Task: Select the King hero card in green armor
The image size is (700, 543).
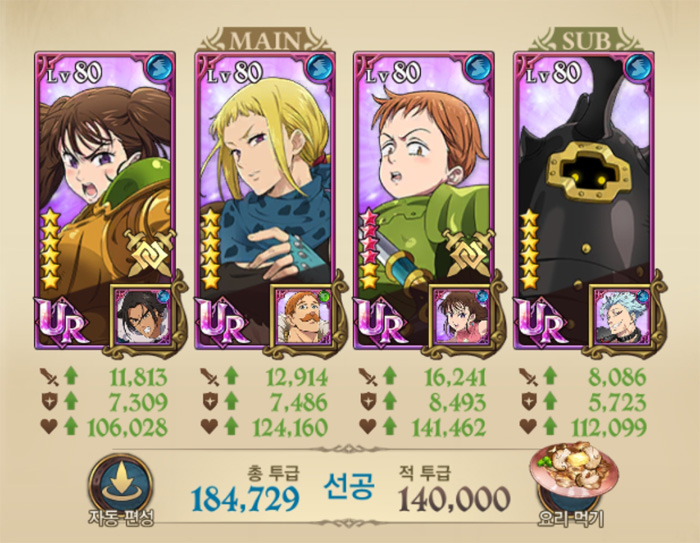Action: tap(424, 200)
